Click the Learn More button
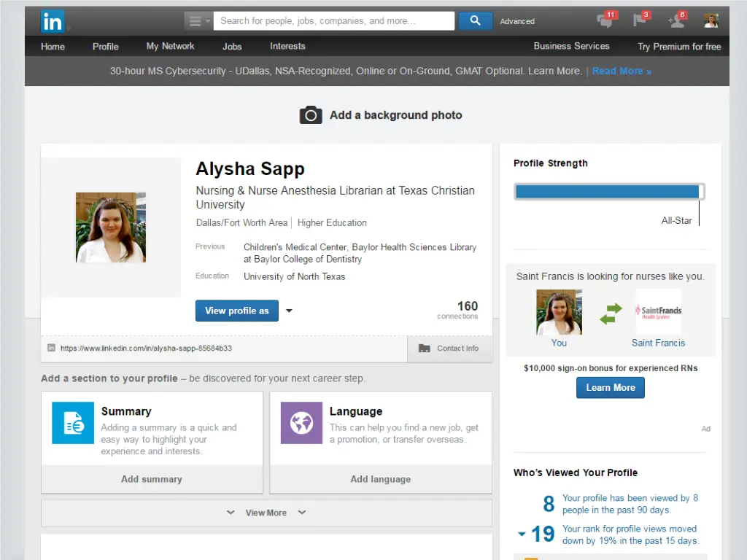The image size is (747, 560). tap(611, 388)
